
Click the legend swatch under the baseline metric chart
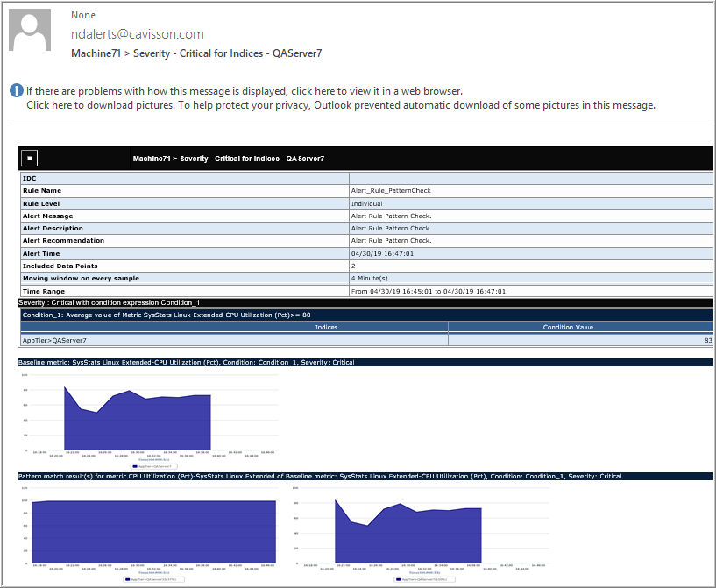pyautogui.click(x=133, y=466)
